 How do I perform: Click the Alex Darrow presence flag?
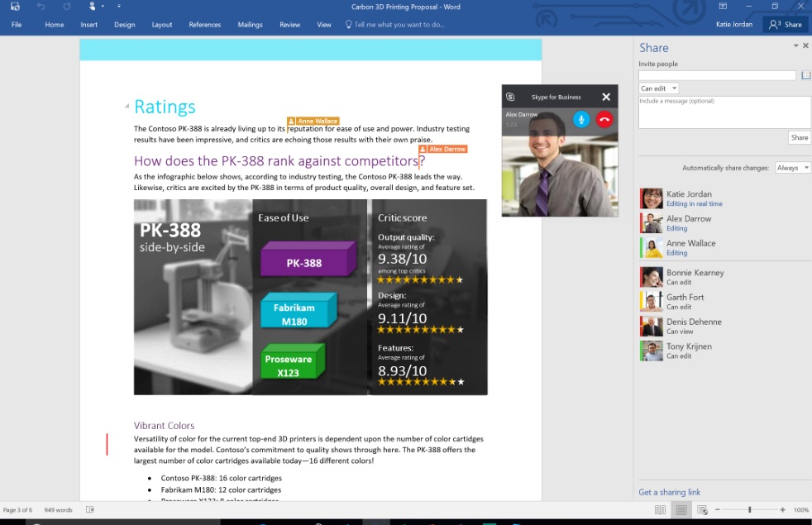point(443,149)
